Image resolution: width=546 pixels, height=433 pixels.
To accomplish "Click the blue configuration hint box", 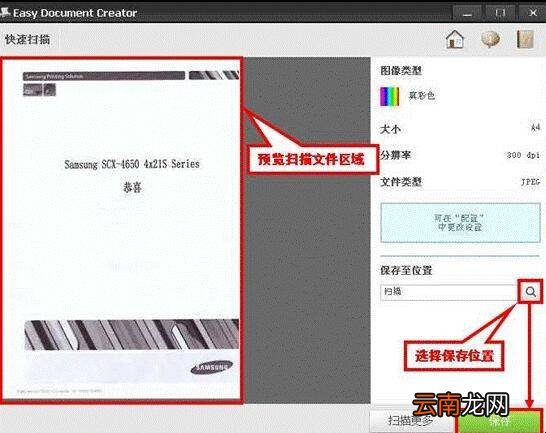I will (x=460, y=223).
